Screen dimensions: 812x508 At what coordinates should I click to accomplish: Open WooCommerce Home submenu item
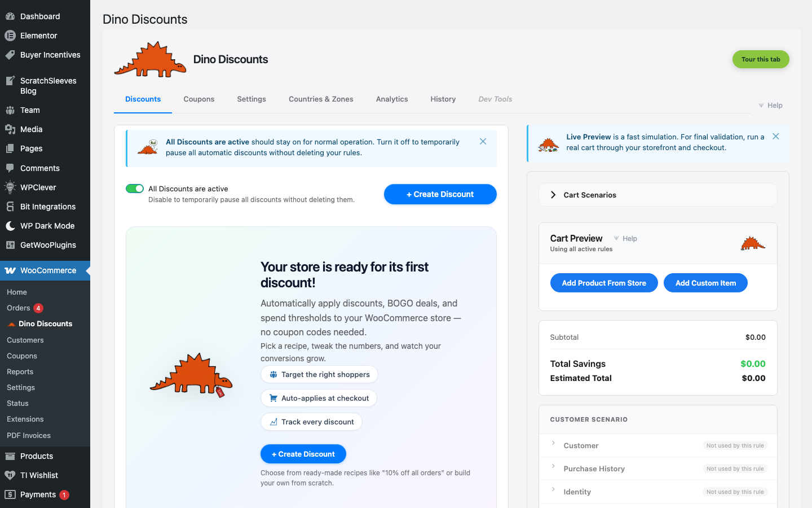[x=17, y=292]
